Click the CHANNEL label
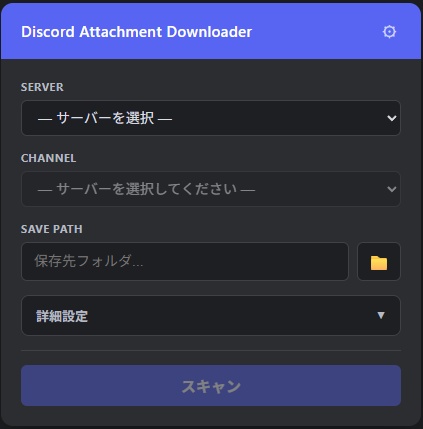The width and height of the screenshot is (423, 429). [x=48, y=158]
